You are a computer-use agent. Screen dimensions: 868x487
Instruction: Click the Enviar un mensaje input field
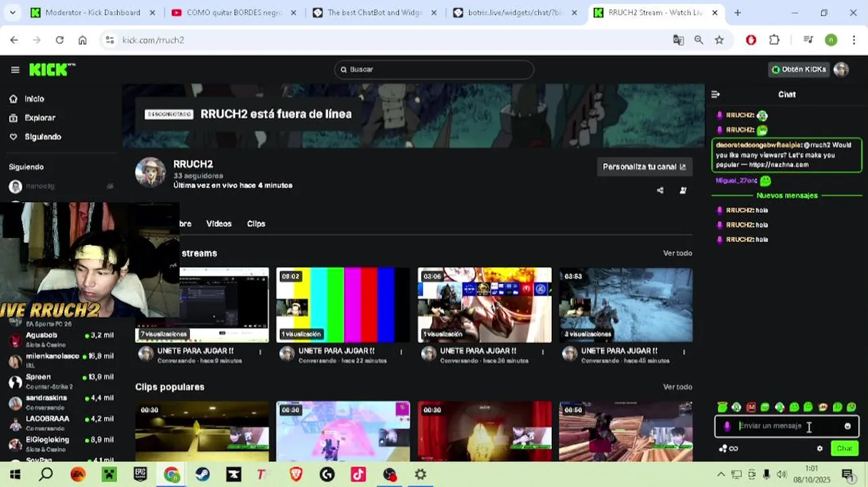tap(788, 426)
